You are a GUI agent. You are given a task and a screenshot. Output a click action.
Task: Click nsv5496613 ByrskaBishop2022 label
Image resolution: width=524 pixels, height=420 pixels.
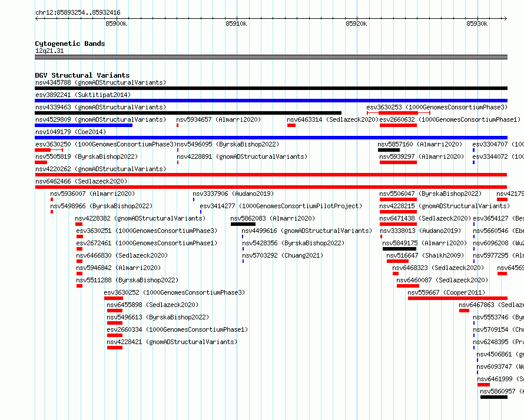click(158, 317)
